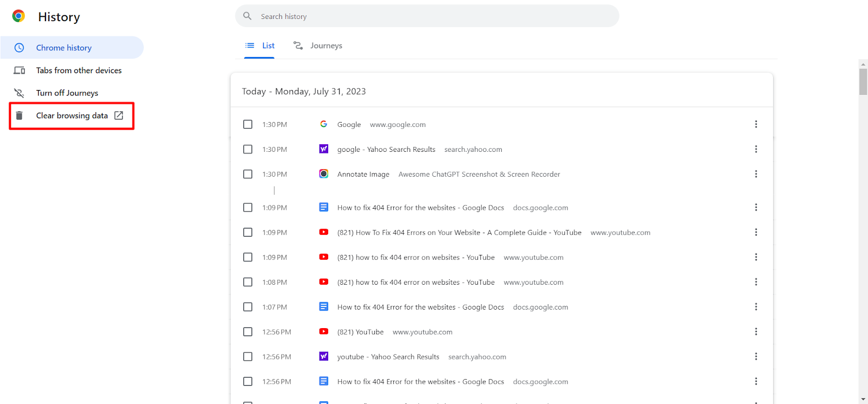Check the box for the Google 1:30 PM entry
Image resolution: width=868 pixels, height=404 pixels.
(248, 124)
